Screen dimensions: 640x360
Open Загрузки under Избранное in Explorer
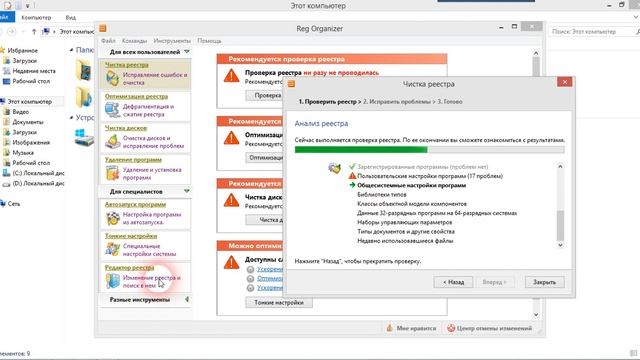click(24, 61)
